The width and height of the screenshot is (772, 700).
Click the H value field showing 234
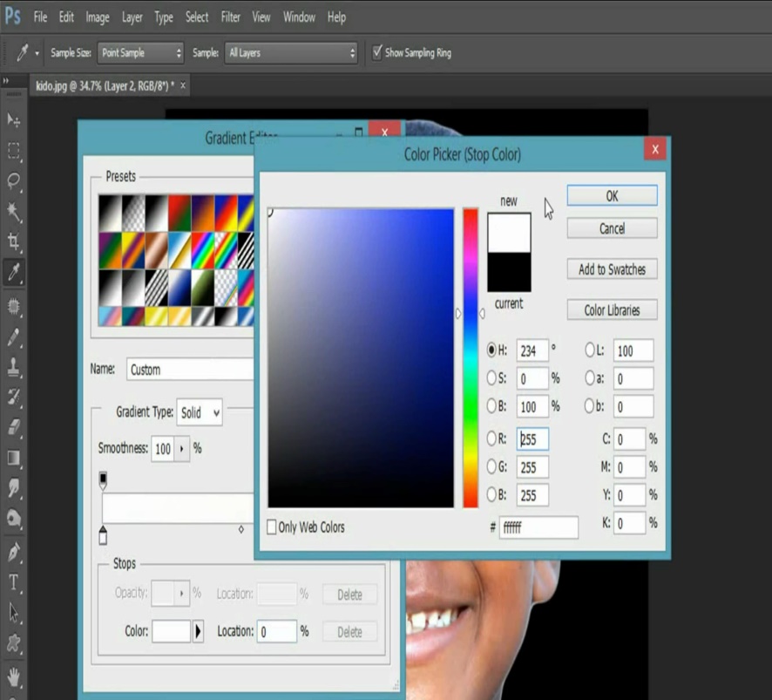point(532,350)
